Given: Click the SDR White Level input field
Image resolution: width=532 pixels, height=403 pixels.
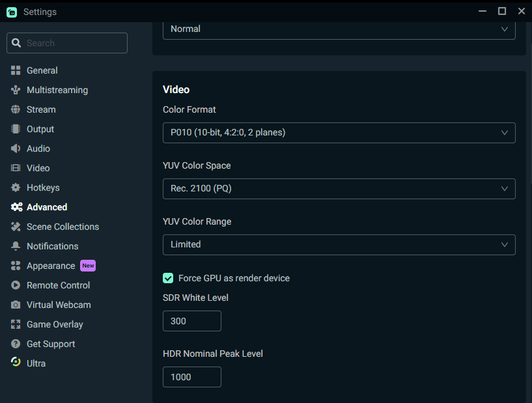Looking at the screenshot, I should click(191, 320).
